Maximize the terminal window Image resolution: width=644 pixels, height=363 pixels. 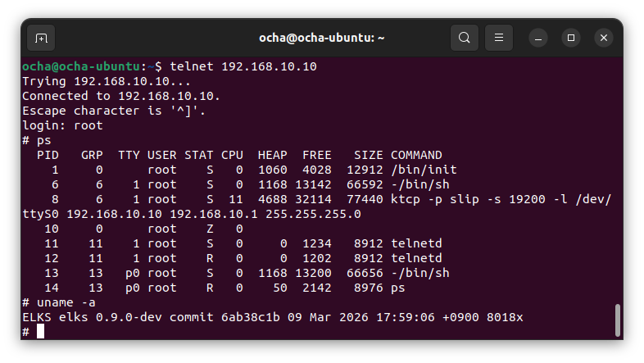571,38
